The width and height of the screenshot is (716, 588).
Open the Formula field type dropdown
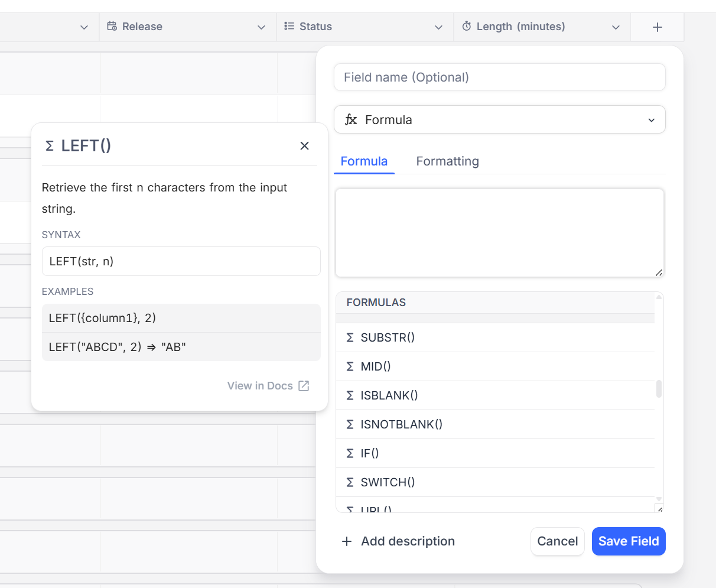click(x=651, y=120)
